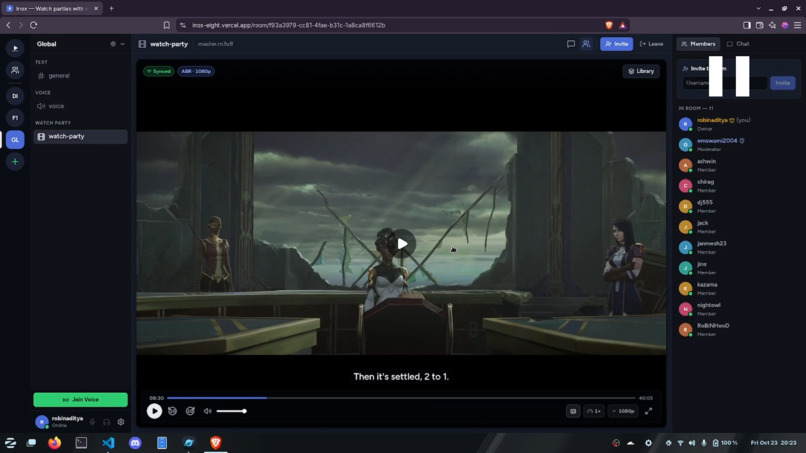Open user settings gear icon
The height and width of the screenshot is (453, 806).
coord(121,422)
